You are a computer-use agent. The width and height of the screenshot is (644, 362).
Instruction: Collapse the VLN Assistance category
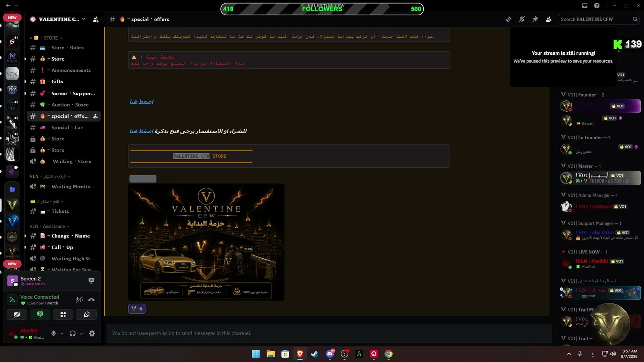[x=49, y=226]
